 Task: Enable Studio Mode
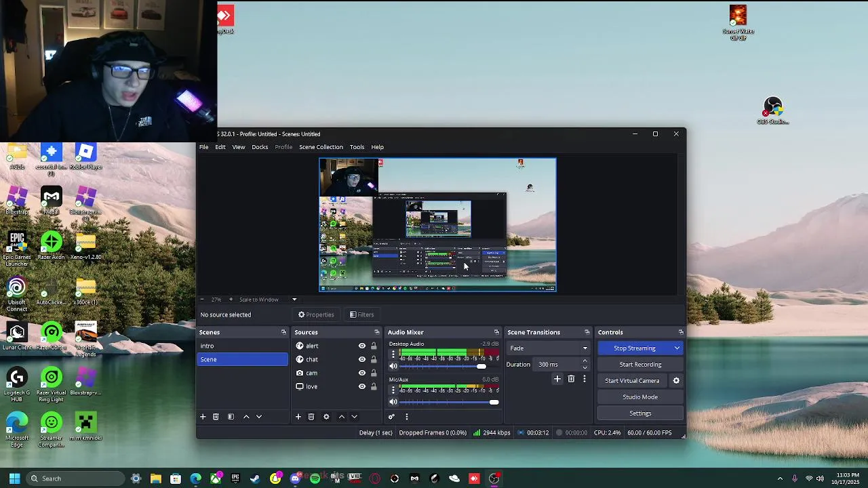(x=640, y=397)
